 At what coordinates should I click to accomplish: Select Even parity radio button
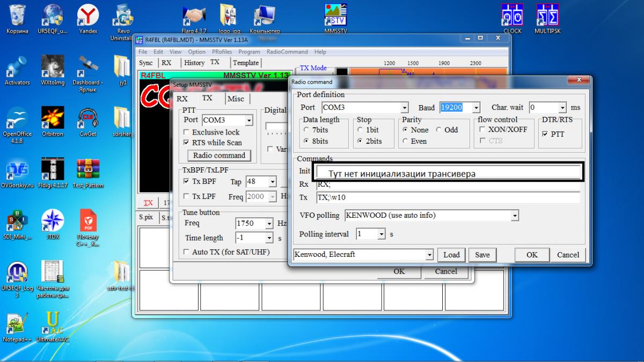(406, 141)
